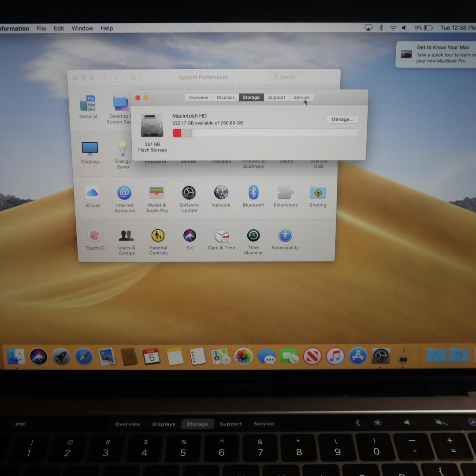Switch to the Support tab
The height and width of the screenshot is (476, 476).
[276, 97]
